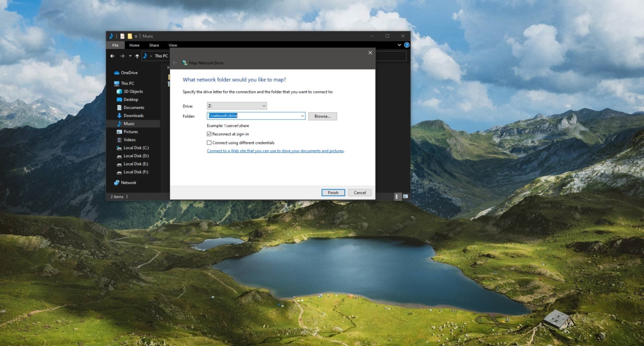Expand the Folder path dropdown

(x=302, y=116)
